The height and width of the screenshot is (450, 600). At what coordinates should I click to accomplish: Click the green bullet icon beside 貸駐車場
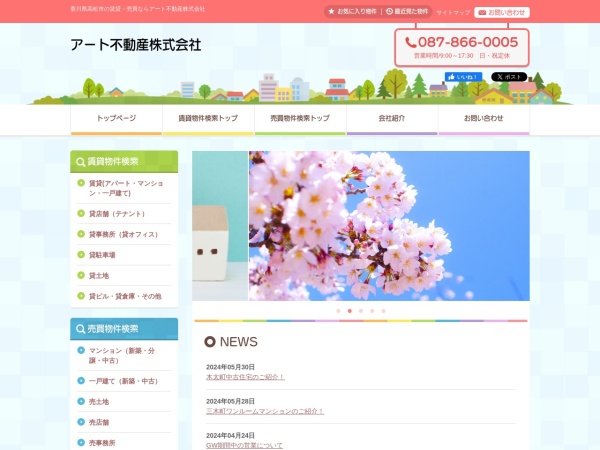[81, 255]
